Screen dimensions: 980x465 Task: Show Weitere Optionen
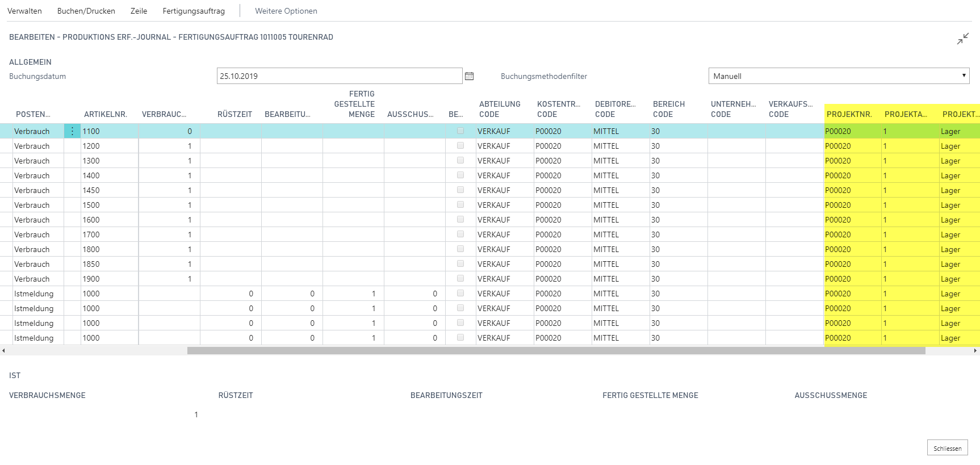286,11
